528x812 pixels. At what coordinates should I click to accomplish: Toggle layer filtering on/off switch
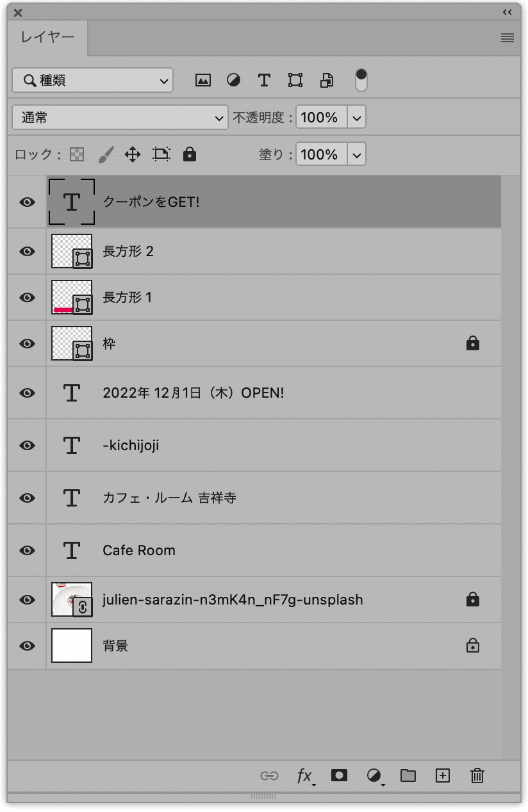[x=361, y=80]
